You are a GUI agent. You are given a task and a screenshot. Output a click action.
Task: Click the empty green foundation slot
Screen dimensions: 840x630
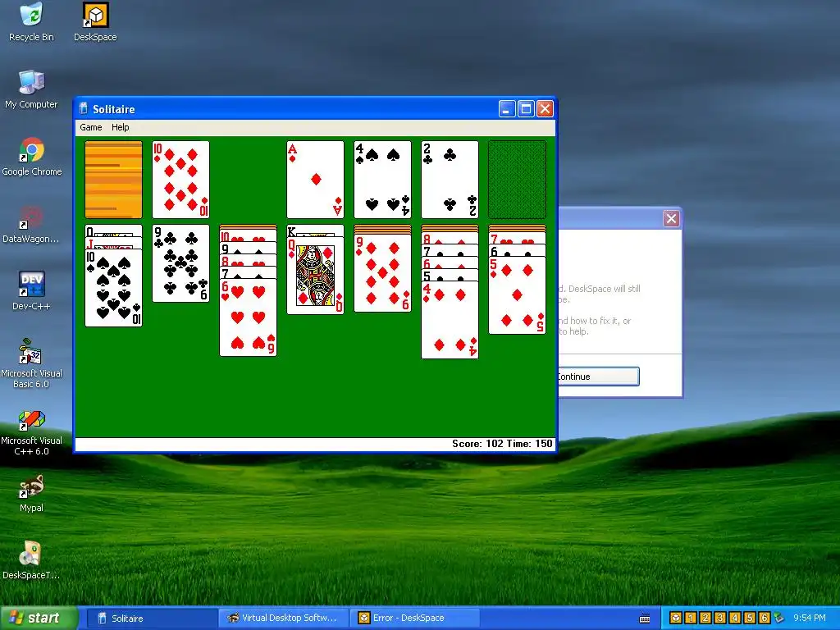pyautogui.click(x=517, y=180)
